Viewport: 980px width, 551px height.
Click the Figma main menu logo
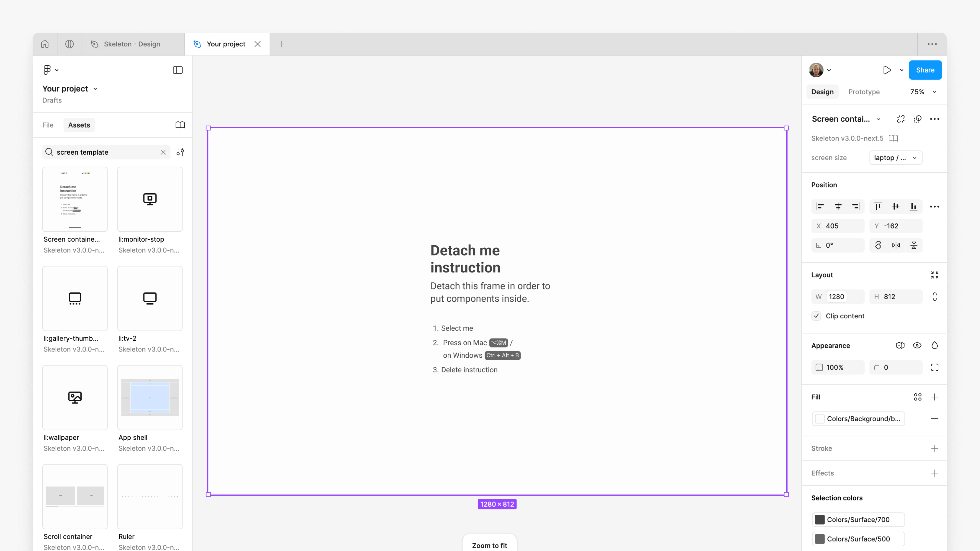(x=47, y=70)
